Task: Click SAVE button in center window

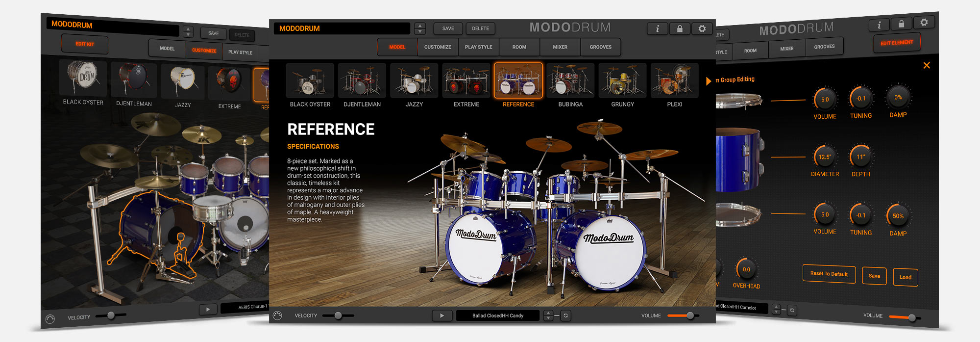Action: 448,28
